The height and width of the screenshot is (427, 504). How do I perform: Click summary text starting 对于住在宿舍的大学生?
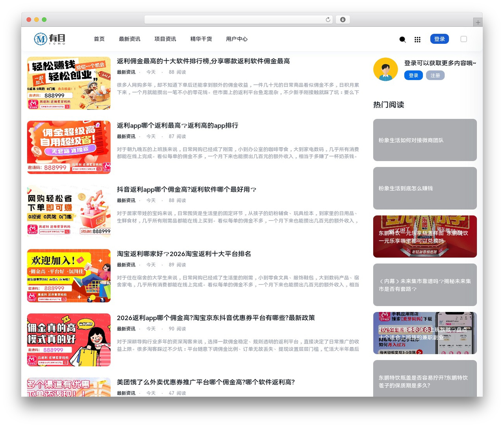point(238,281)
